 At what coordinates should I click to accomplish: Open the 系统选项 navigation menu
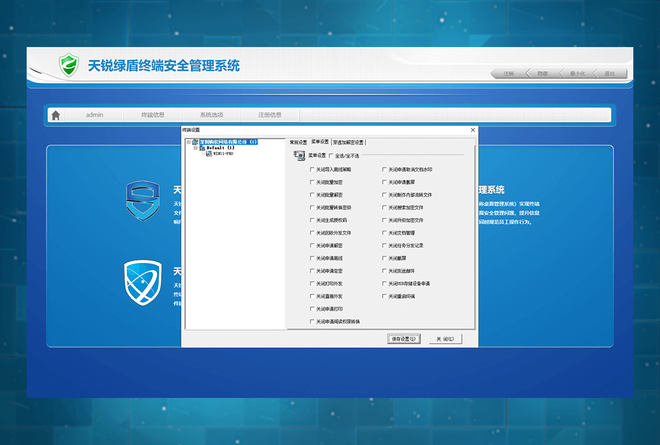pyautogui.click(x=211, y=115)
